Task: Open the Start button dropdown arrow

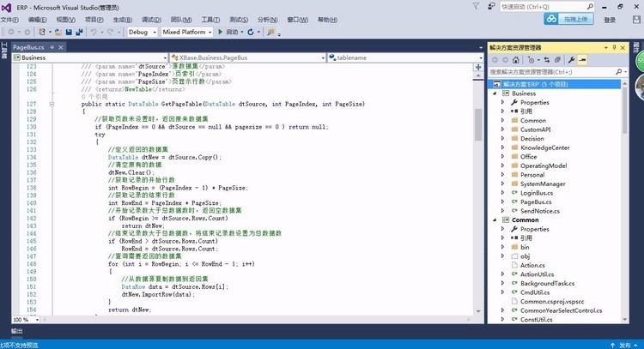Action: coord(242,32)
